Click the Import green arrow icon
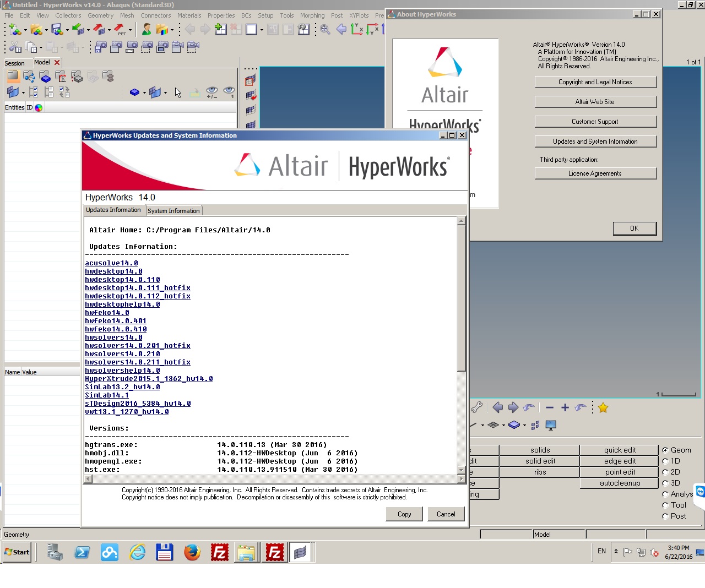Screen dimensions: 705x588 (x=78, y=29)
